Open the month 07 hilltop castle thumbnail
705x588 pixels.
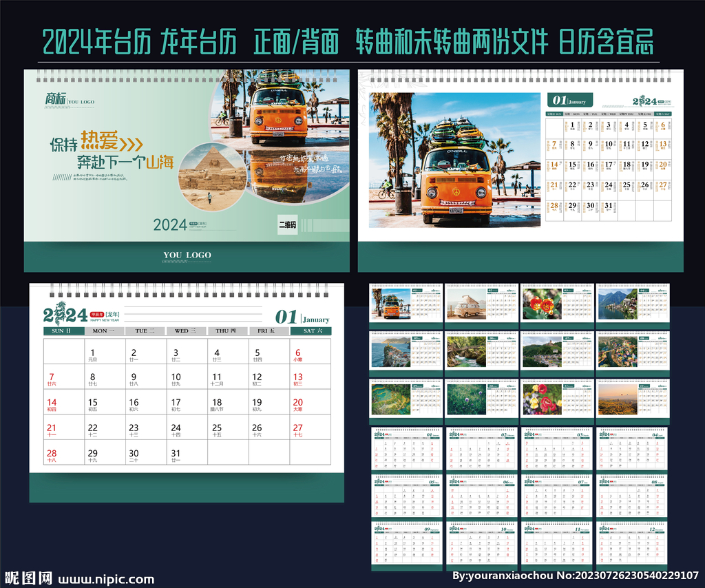coord(543,352)
